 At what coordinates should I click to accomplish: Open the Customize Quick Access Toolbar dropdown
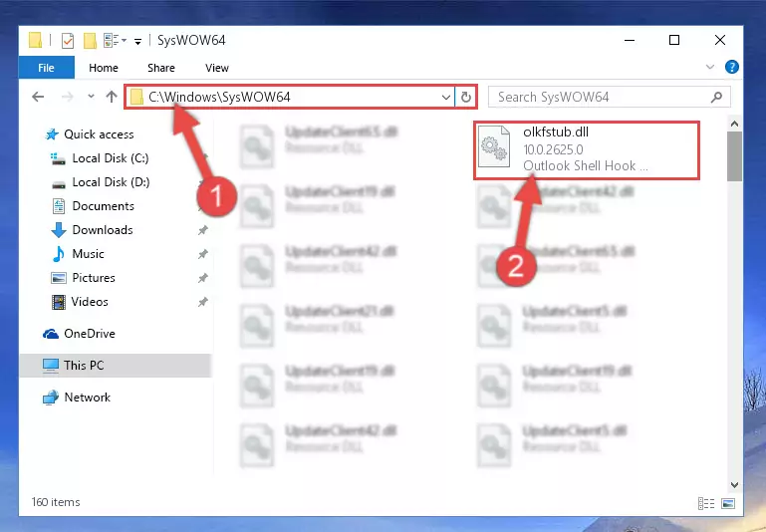click(138, 42)
